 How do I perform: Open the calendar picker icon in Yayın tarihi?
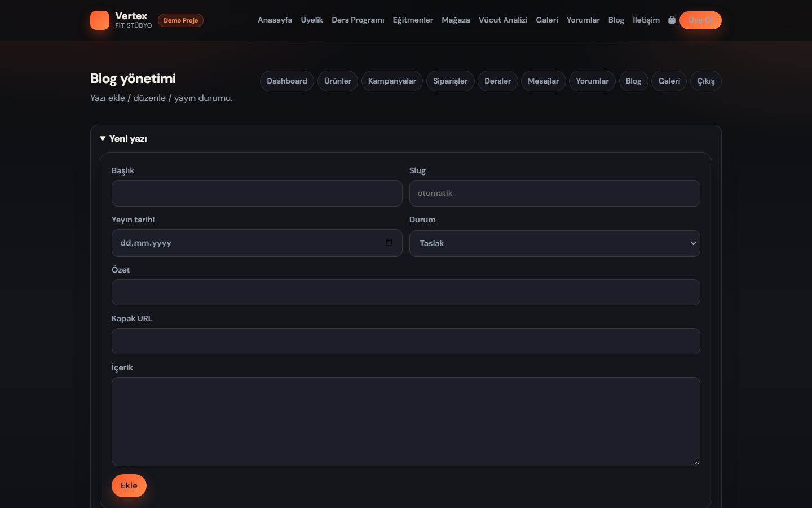click(x=389, y=243)
